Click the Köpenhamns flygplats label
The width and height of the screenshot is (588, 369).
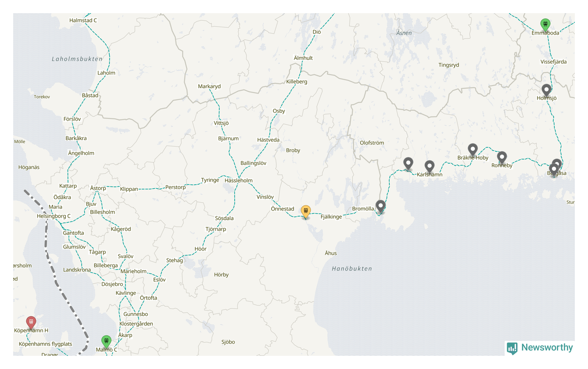point(45,344)
